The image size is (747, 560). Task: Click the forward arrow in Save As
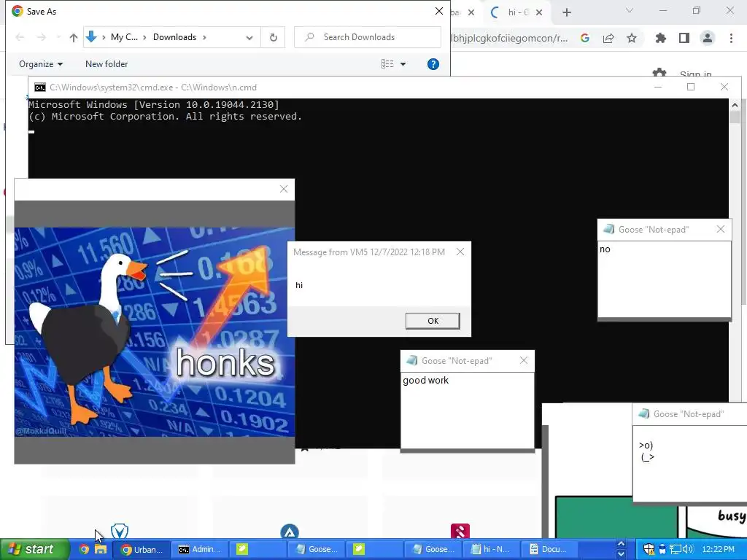coord(42,37)
